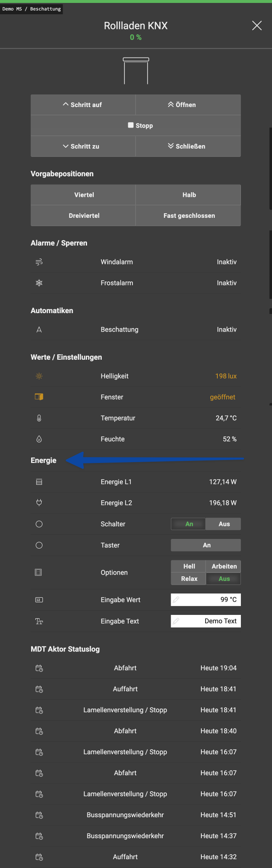Select the Hell option

189,566
